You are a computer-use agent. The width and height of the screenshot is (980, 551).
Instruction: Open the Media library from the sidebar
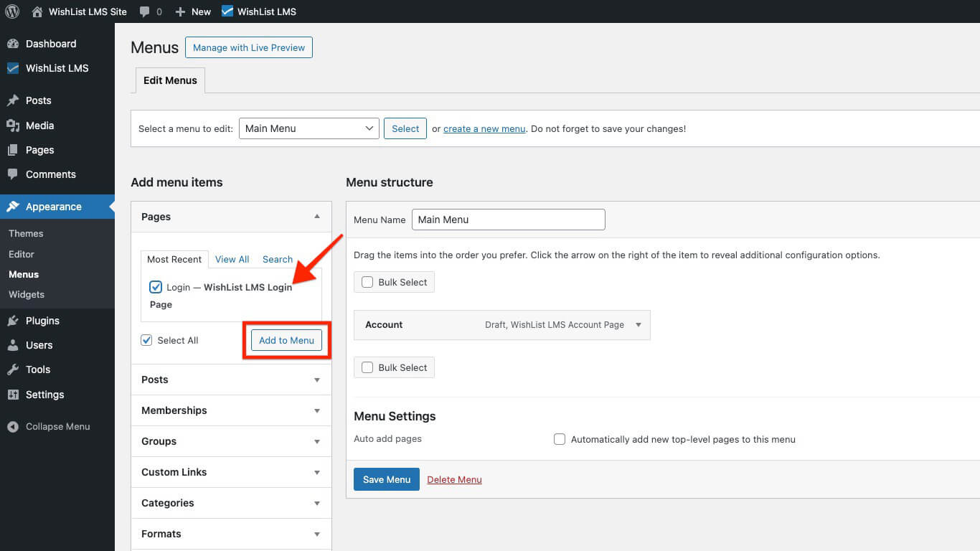tap(39, 125)
